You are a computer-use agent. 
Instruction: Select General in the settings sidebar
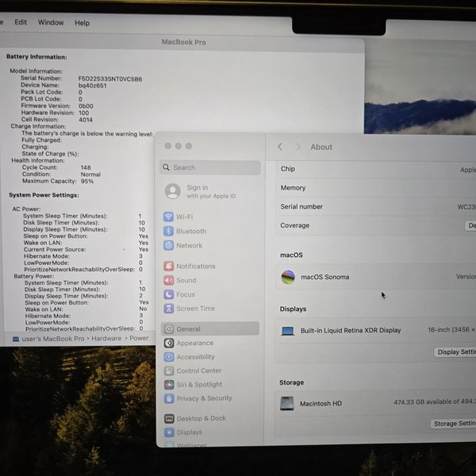point(209,328)
